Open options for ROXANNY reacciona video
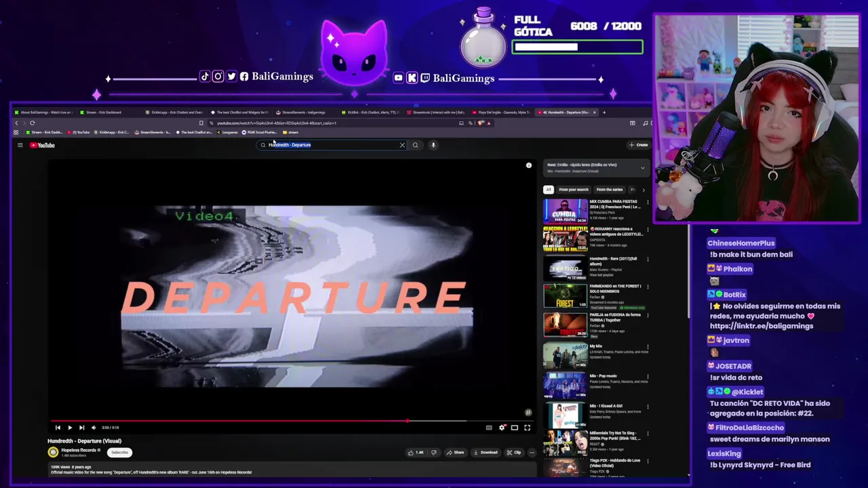The width and height of the screenshot is (868, 488). click(x=648, y=230)
